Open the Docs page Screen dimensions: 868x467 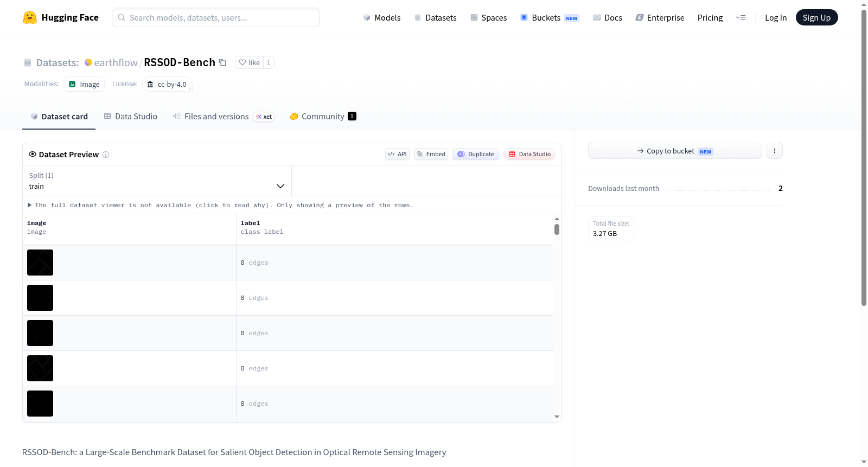click(x=608, y=17)
